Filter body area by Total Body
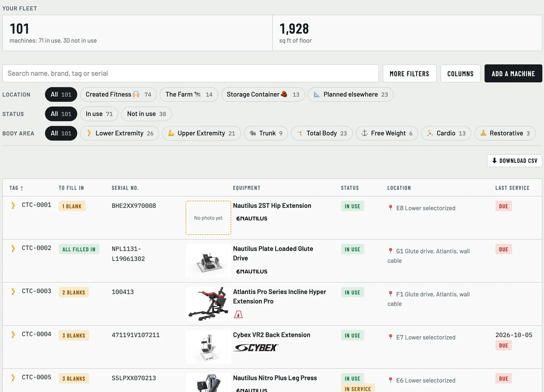Viewport: 544px width, 392px height. tap(322, 133)
